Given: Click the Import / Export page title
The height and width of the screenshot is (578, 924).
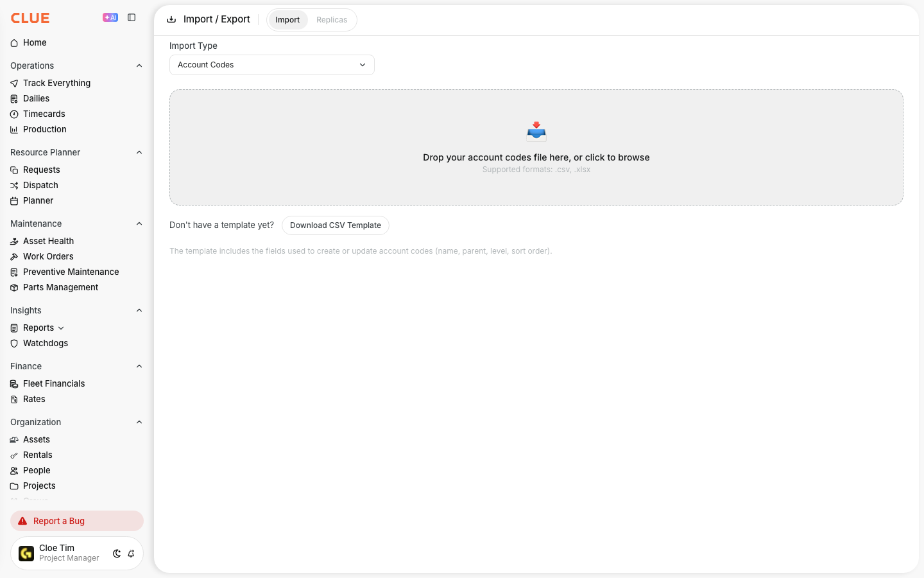Looking at the screenshot, I should (x=217, y=19).
